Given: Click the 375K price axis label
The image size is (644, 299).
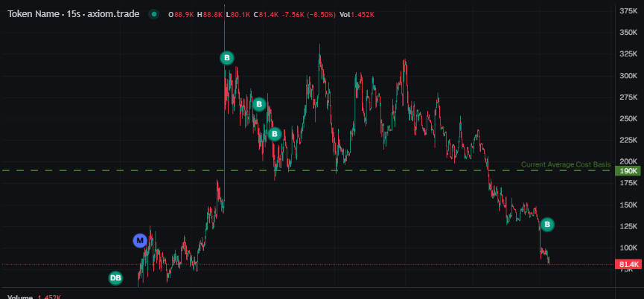Looking at the screenshot, I should pos(628,10).
